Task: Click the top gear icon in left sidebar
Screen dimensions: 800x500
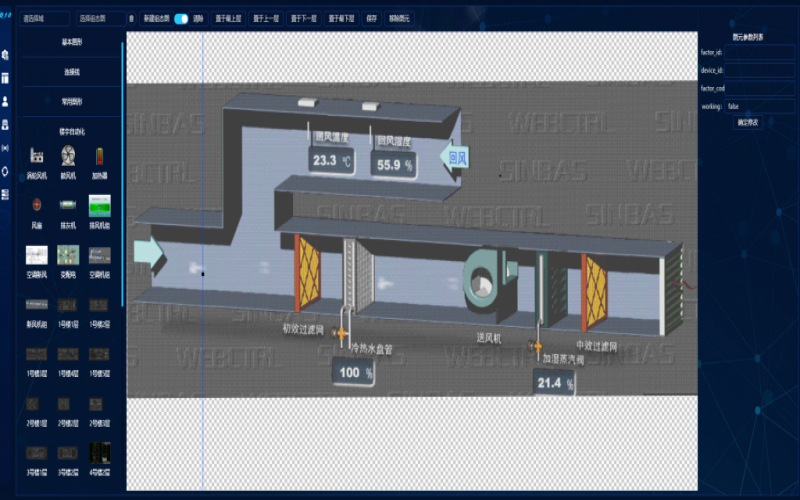Action: pos(6,54)
